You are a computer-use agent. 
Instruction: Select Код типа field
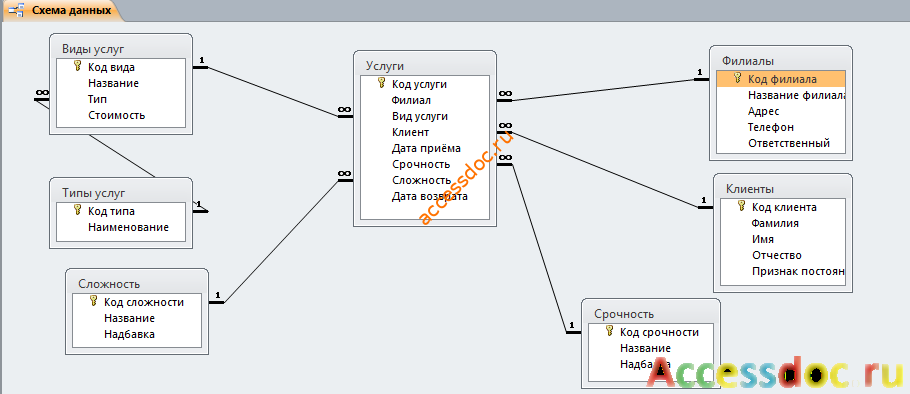coord(121,211)
